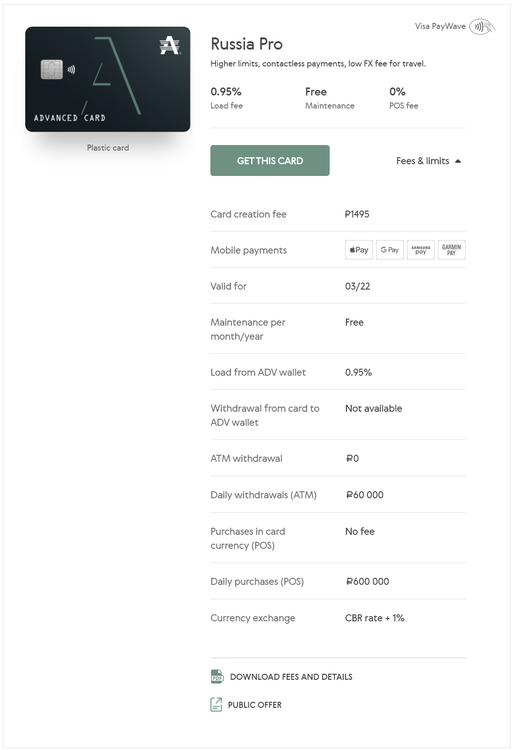Click the Advcash logo on the card

pyautogui.click(x=169, y=46)
